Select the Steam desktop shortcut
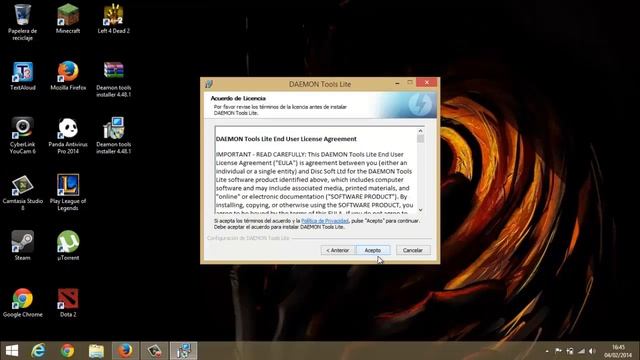Viewport: 640px width, 360px height. (22, 245)
